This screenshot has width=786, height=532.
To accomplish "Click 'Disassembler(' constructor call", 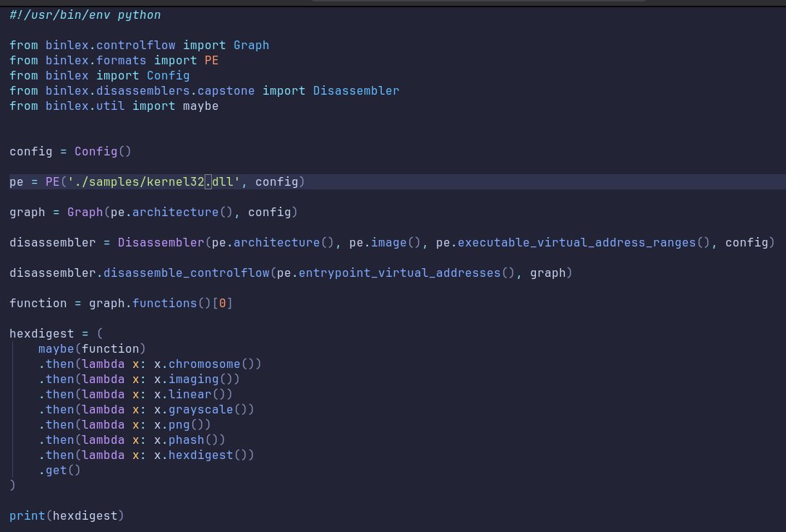I will point(164,242).
